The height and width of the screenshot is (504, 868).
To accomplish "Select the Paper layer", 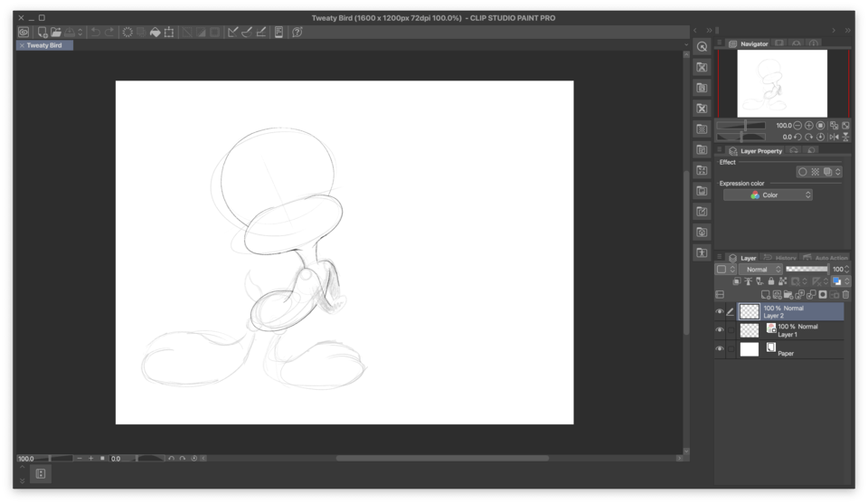I will (x=790, y=349).
